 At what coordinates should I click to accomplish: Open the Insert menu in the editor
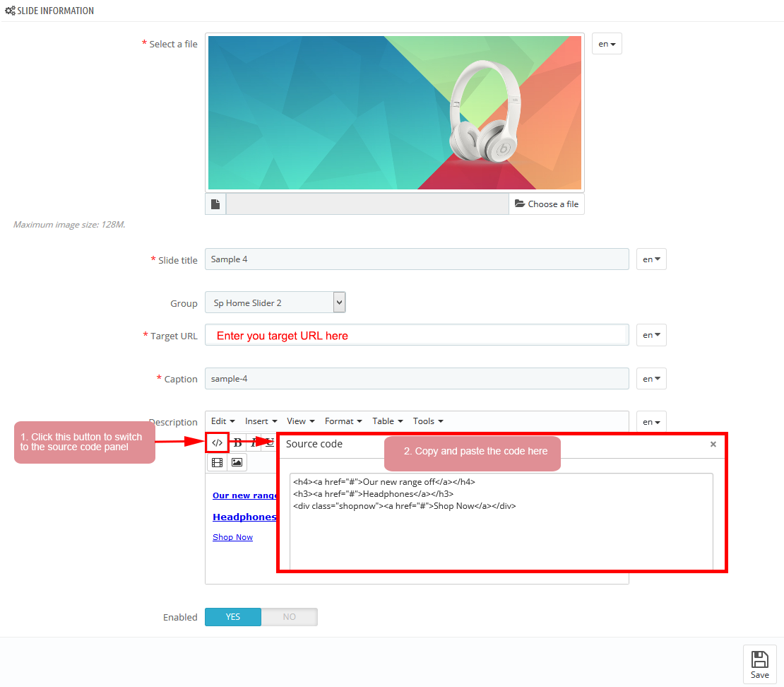(261, 421)
